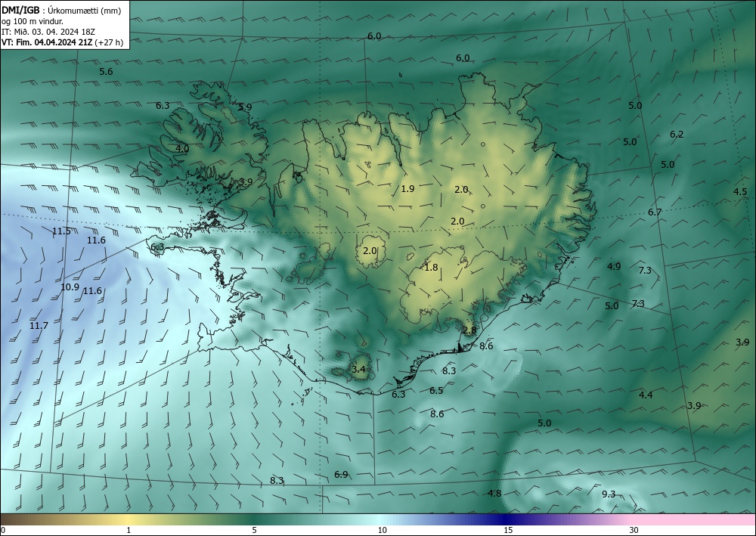756x536 pixels.
Task: Select the 4.9 value label
Action: coord(614,267)
